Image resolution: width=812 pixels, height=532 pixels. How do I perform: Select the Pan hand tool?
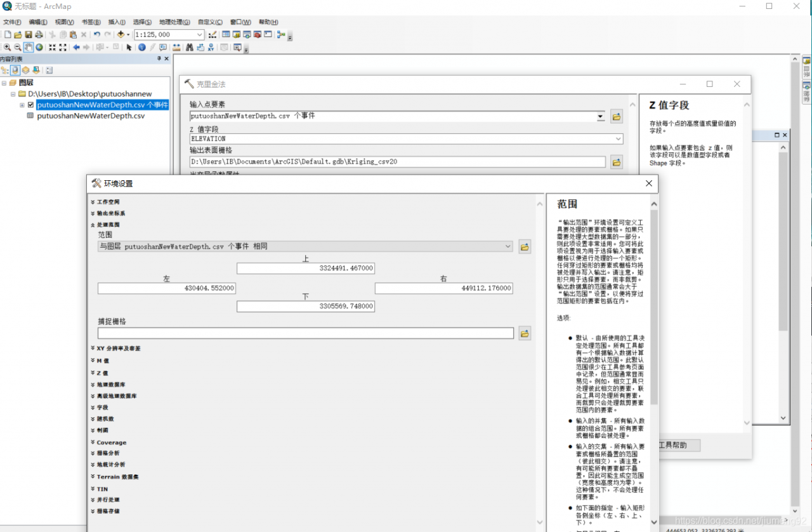(x=29, y=48)
